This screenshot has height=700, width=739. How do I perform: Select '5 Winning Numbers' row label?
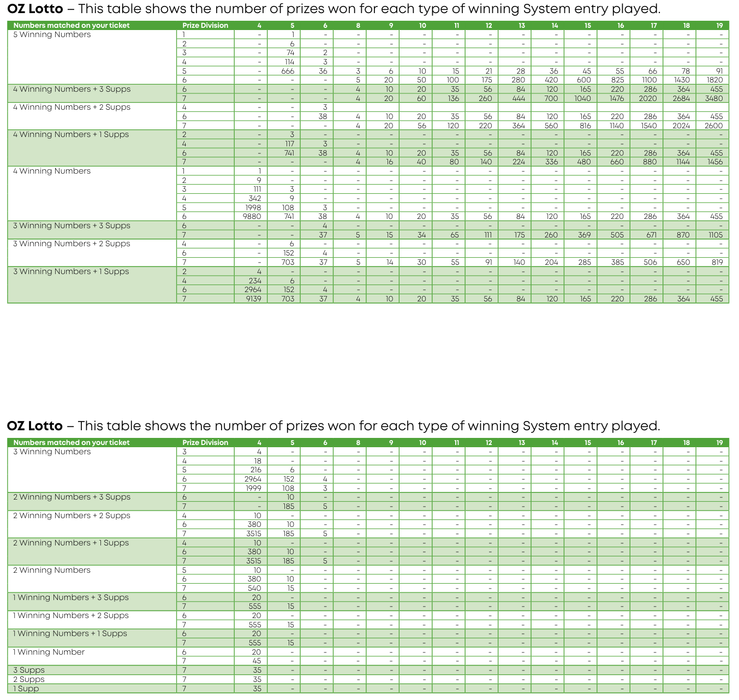(x=52, y=34)
